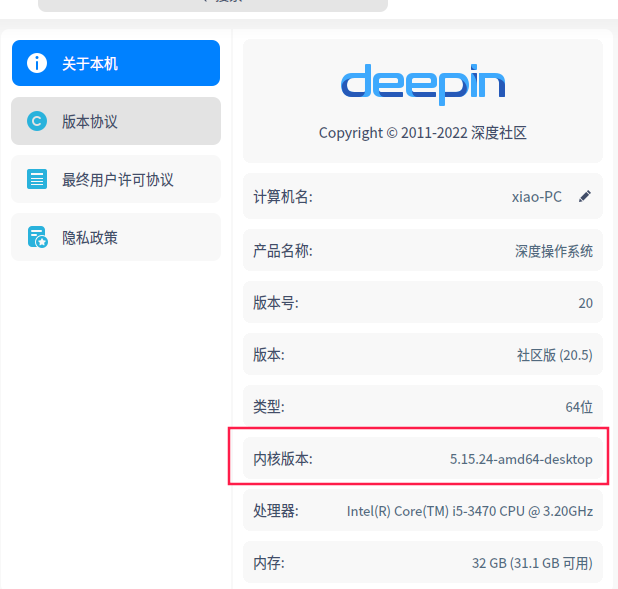Click the edition value 社区版 (20.5)
The height and width of the screenshot is (589, 618).
click(555, 355)
